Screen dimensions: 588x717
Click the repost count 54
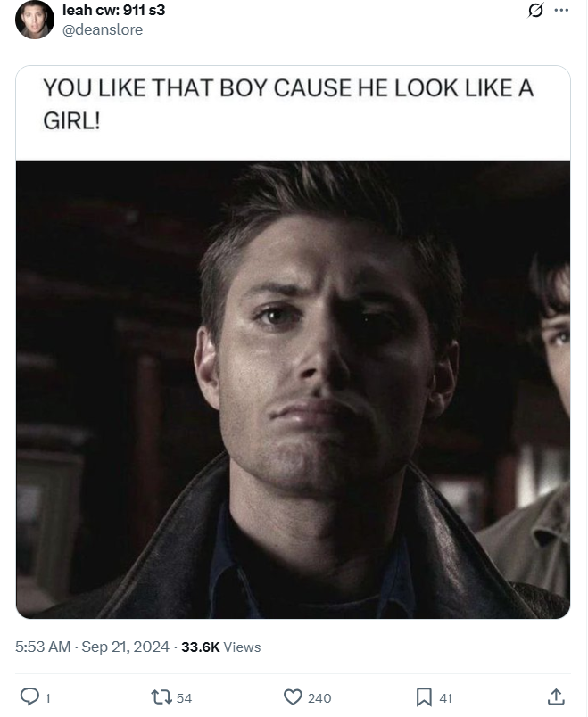point(184,698)
